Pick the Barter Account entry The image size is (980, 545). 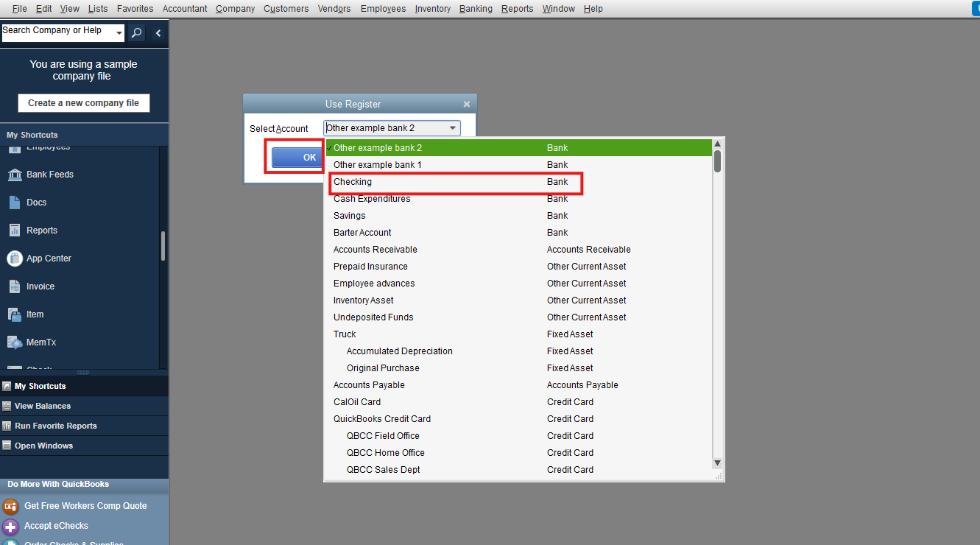click(518, 233)
